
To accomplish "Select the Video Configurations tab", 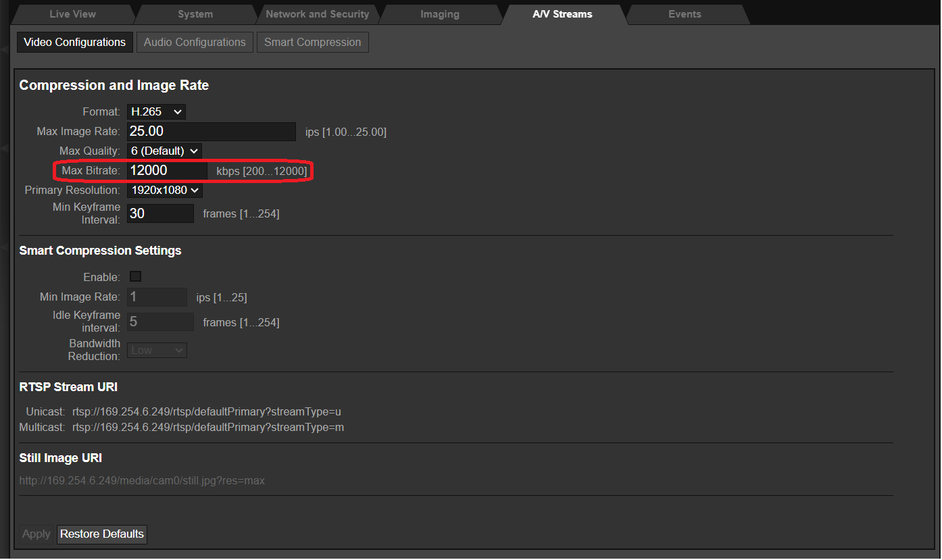I will pos(74,42).
